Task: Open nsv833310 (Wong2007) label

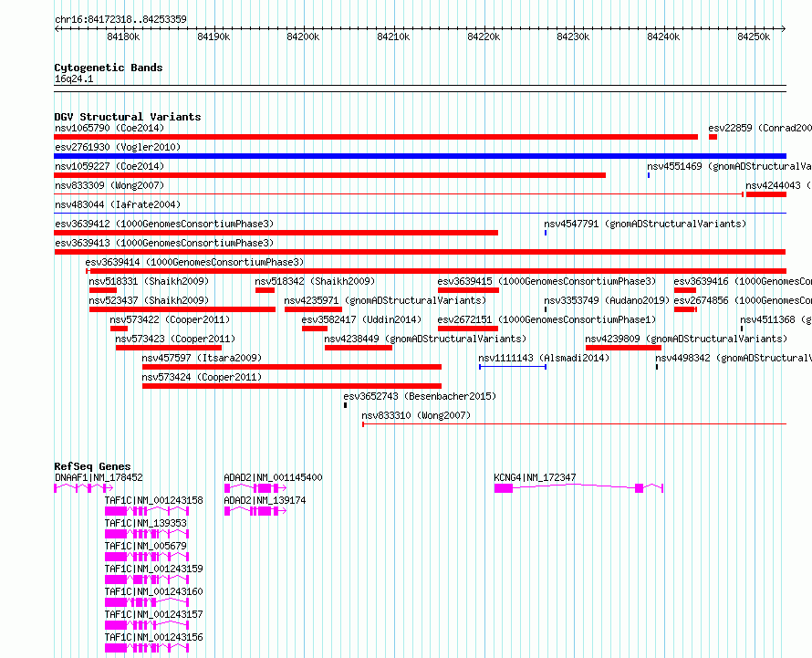Action: pos(416,415)
